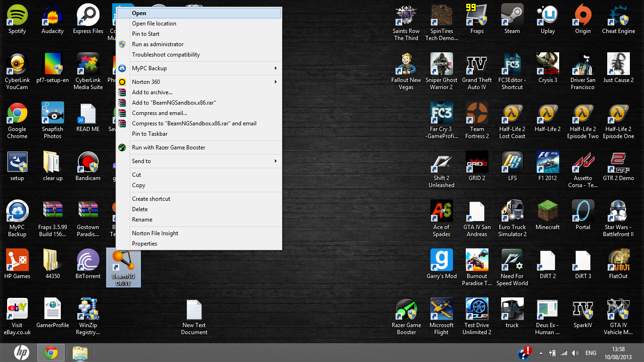Choose Run with Razer Game Booster
Viewport: 644px width, 362px height.
point(198,148)
